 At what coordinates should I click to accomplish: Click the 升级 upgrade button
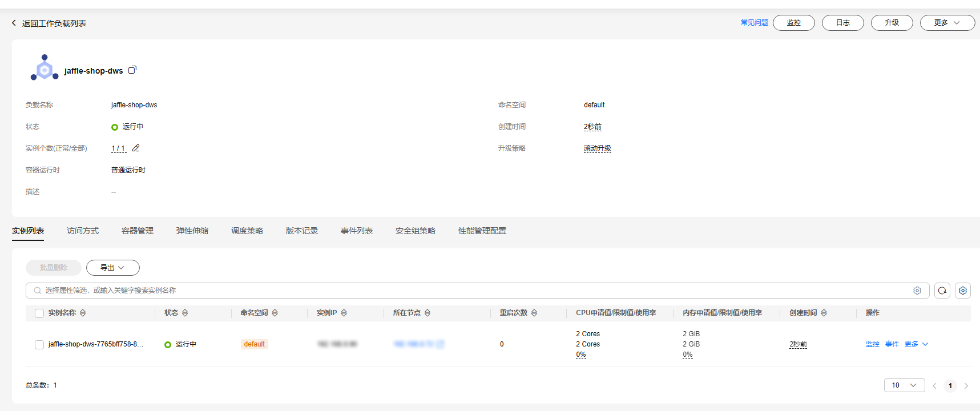coord(892,23)
